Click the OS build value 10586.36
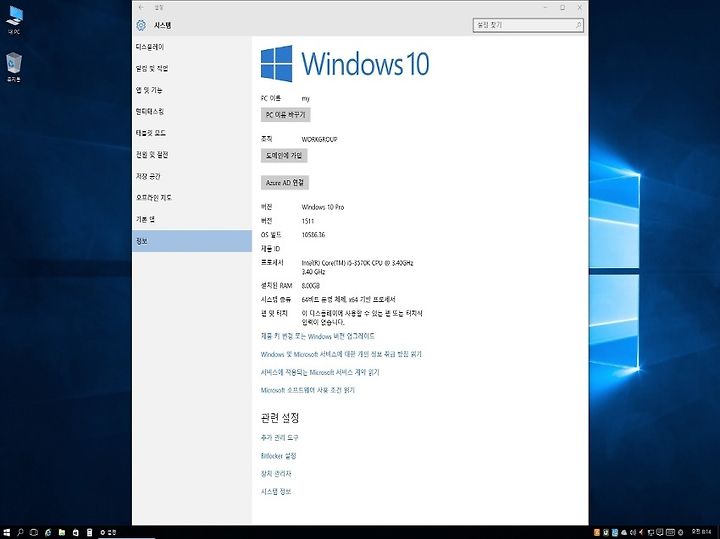 pos(313,235)
